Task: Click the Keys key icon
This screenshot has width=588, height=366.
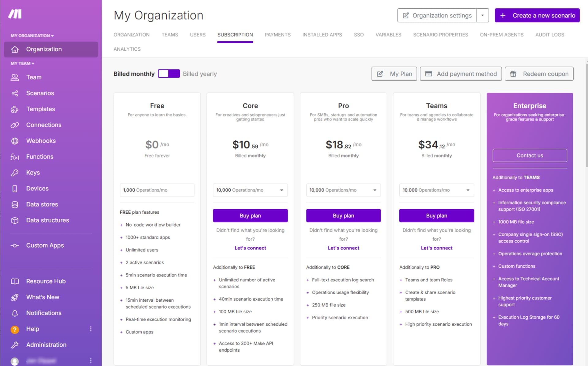Action: coord(15,173)
